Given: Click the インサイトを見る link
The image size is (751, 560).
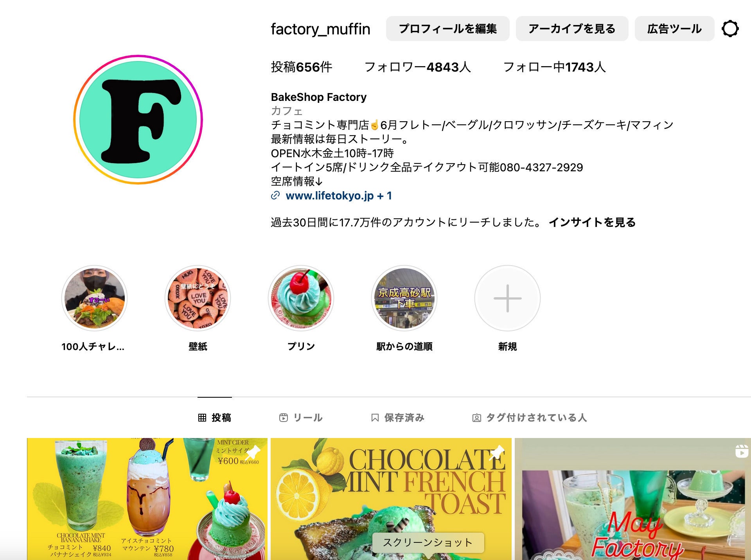Looking at the screenshot, I should coord(592,222).
